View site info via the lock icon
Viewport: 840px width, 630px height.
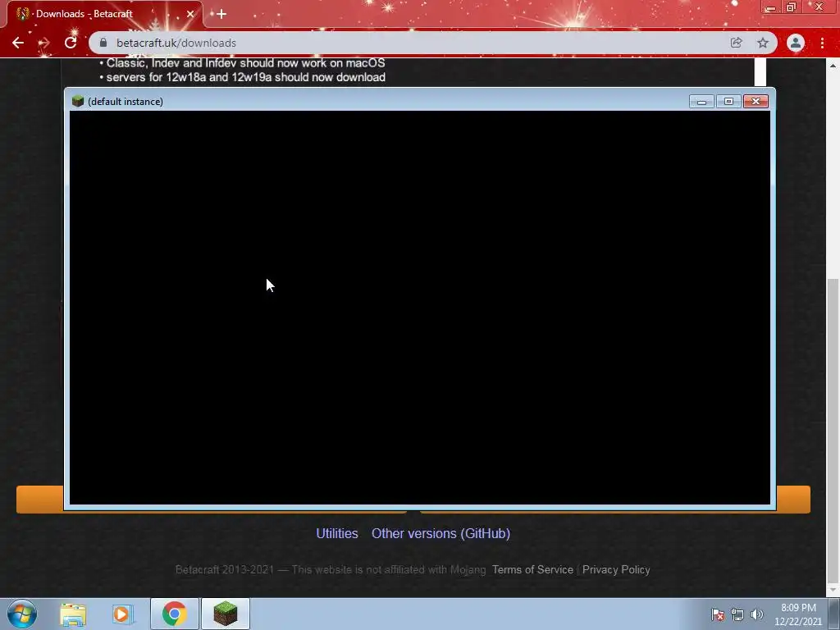(103, 43)
